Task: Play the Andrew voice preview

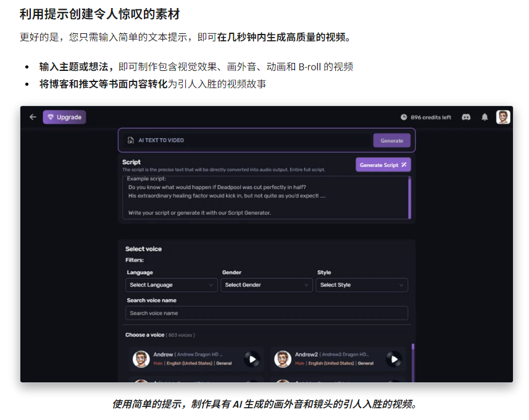Action: tap(251, 359)
